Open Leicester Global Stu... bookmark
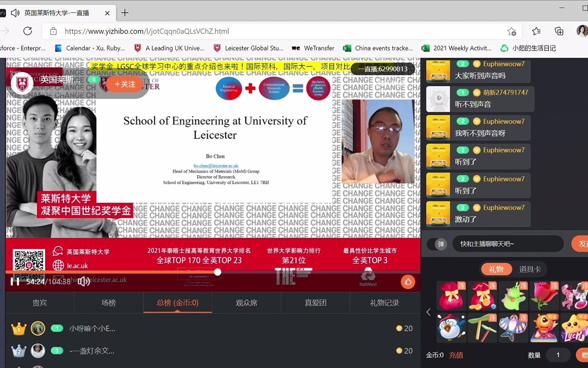Viewport: 588px width, 368px height. 248,48
